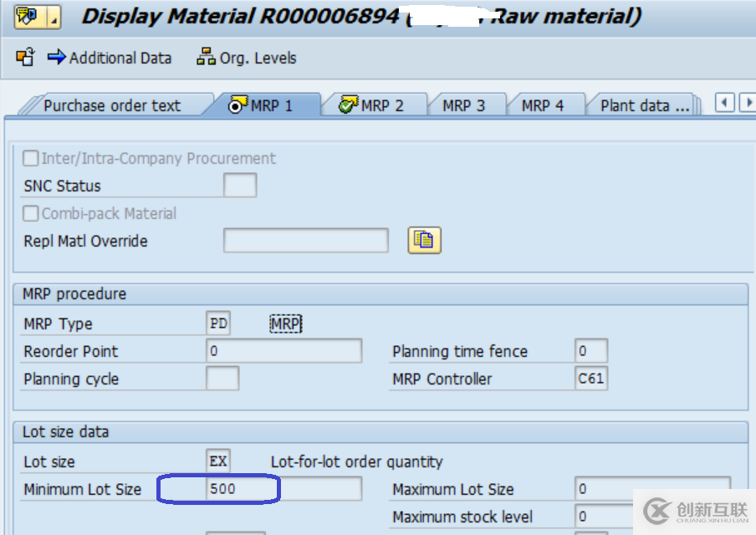The image size is (756, 535).
Task: Open the MRP 3 tab
Action: [464, 105]
